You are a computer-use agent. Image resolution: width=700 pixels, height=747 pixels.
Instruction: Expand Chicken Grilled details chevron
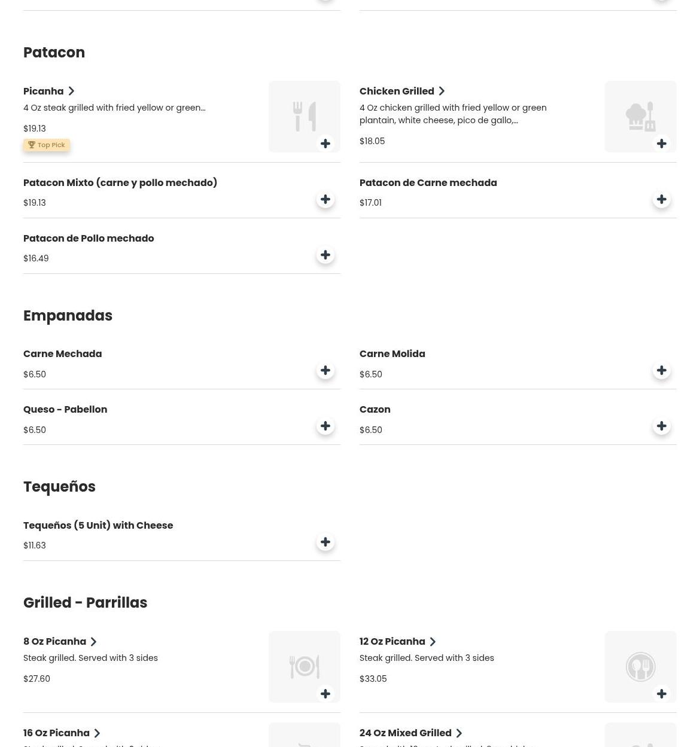(x=442, y=91)
